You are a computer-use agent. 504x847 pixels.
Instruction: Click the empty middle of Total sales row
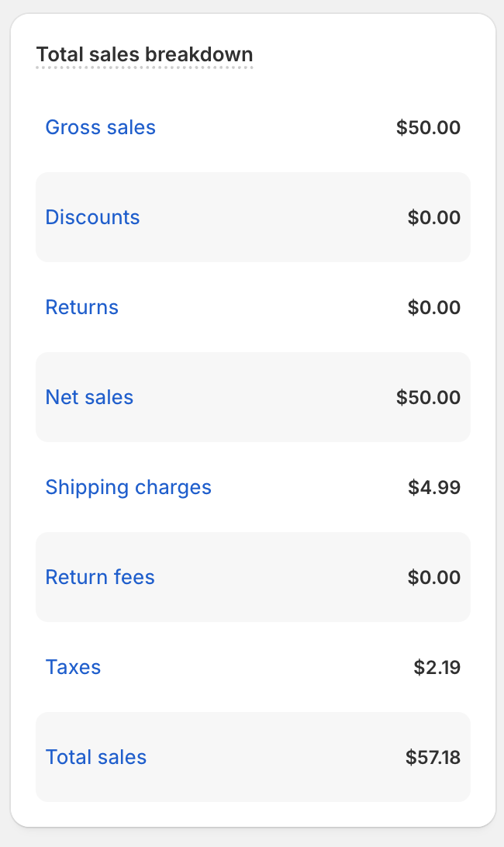point(271,757)
